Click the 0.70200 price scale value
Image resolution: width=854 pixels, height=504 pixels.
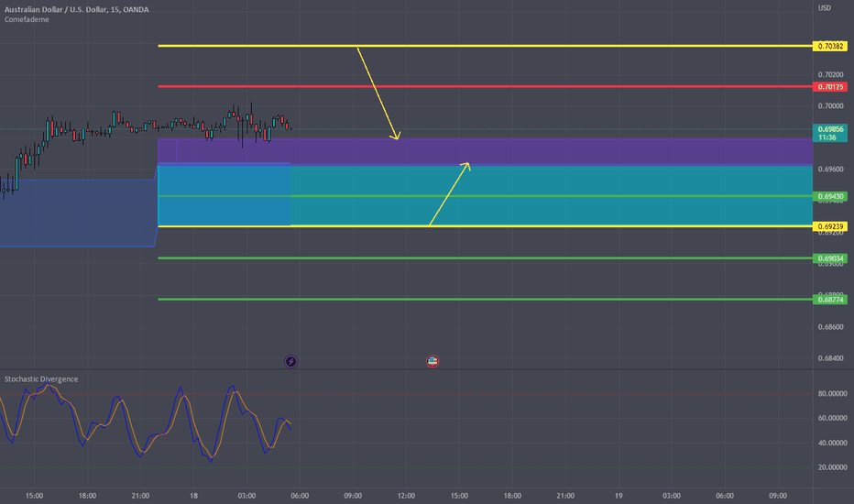tap(830, 74)
